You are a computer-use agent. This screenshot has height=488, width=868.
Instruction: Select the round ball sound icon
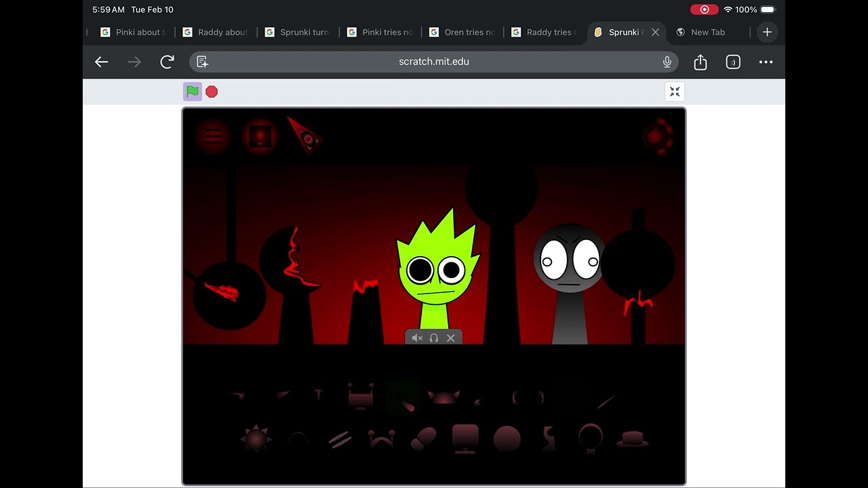[507, 439]
